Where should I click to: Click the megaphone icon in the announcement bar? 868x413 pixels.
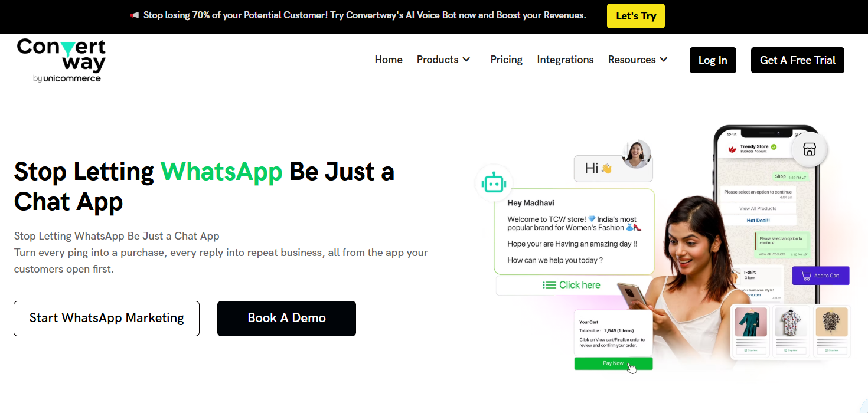pos(135,15)
